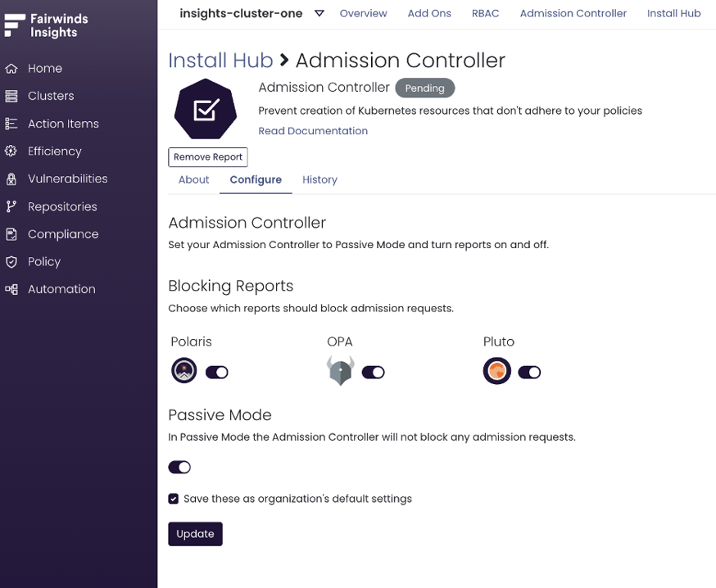Click the OPA viking helmet logo
Image resolution: width=716 pixels, height=588 pixels.
340,371
